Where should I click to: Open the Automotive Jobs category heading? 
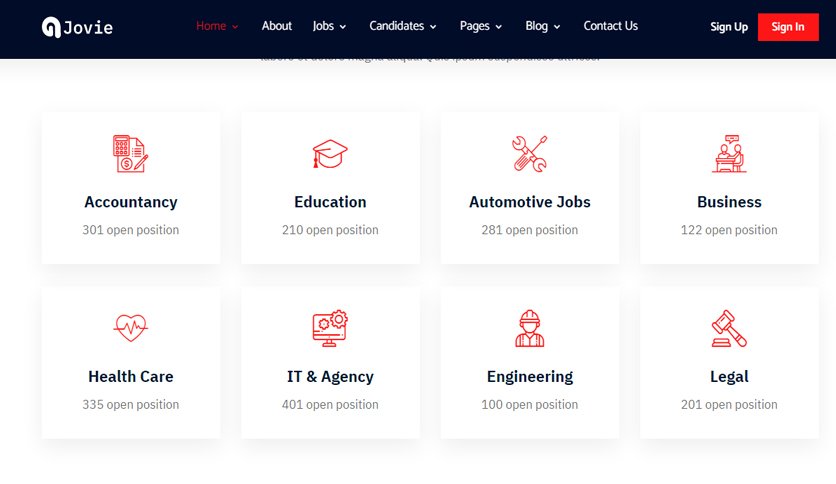[529, 202]
